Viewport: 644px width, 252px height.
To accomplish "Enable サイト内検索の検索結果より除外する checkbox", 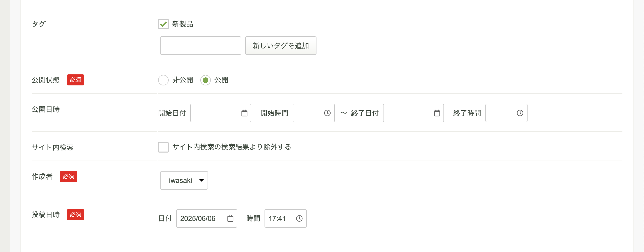I will 163,147.
